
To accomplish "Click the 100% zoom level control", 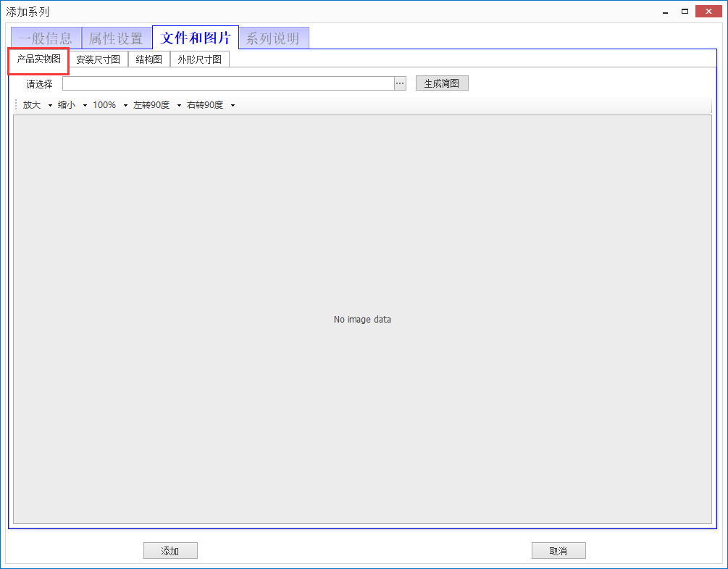I will (104, 104).
